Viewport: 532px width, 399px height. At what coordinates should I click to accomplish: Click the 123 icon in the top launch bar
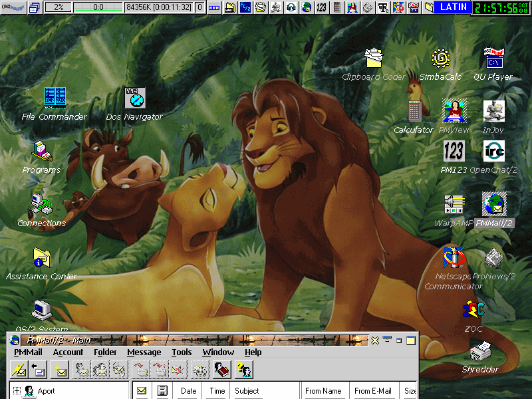[322, 7]
